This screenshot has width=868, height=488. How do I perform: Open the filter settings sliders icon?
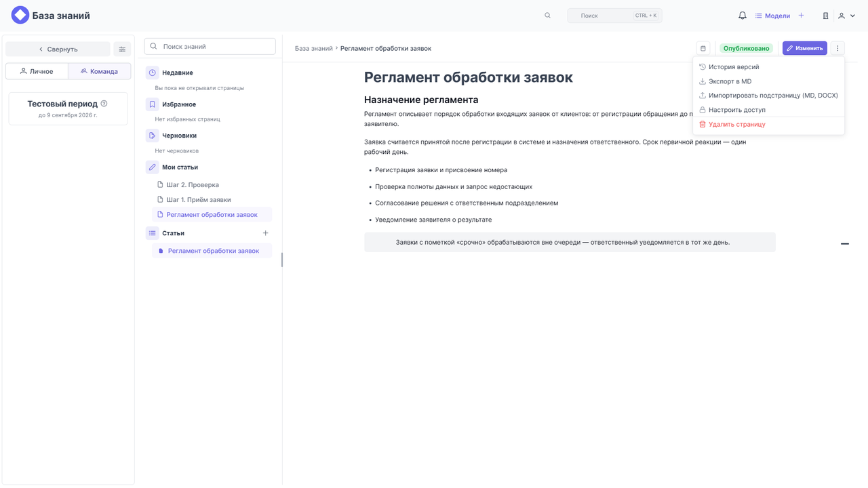(122, 49)
